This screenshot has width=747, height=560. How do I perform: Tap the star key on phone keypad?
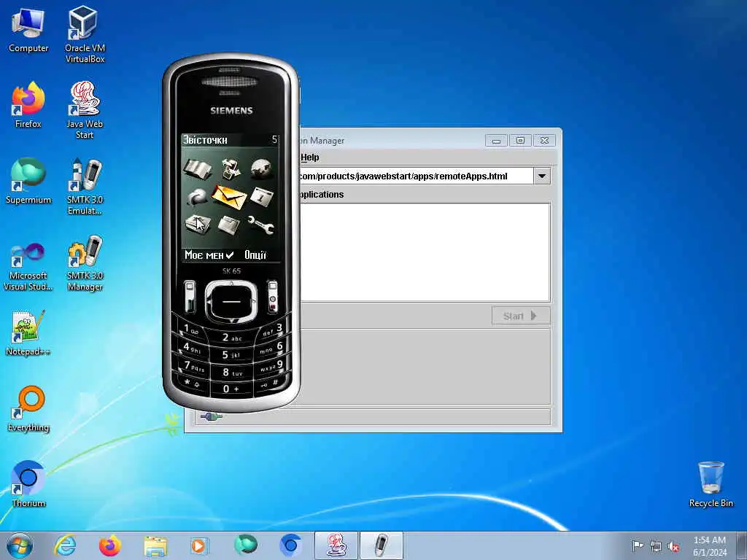(x=193, y=383)
